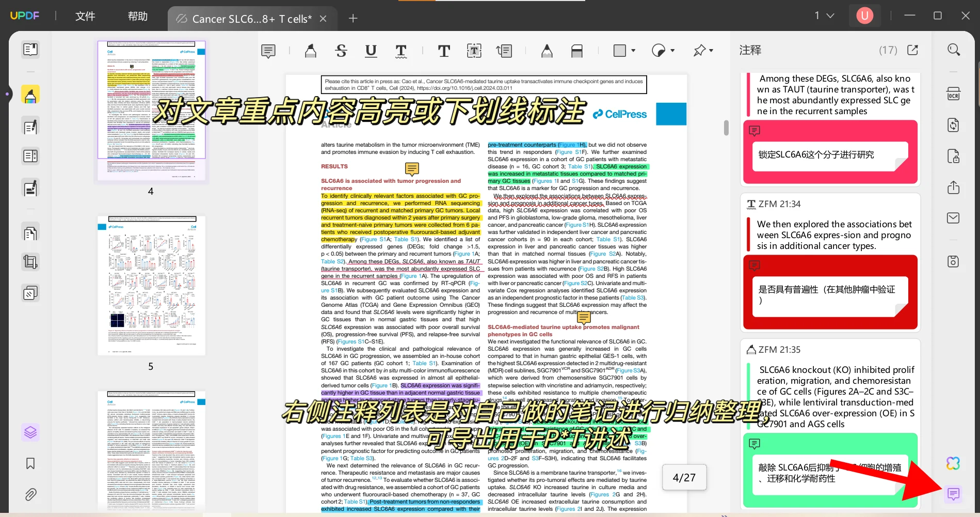Open the 文件 menu
Screen dimensions: 980x517
point(85,16)
